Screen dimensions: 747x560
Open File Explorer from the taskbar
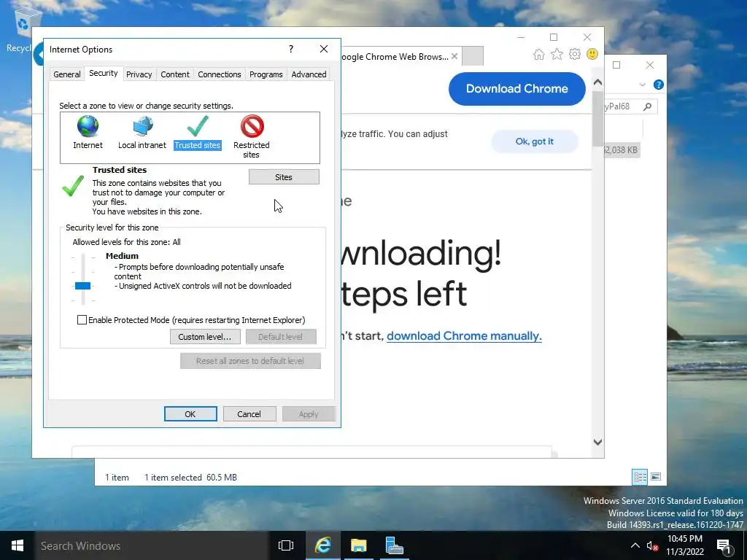coord(359,545)
